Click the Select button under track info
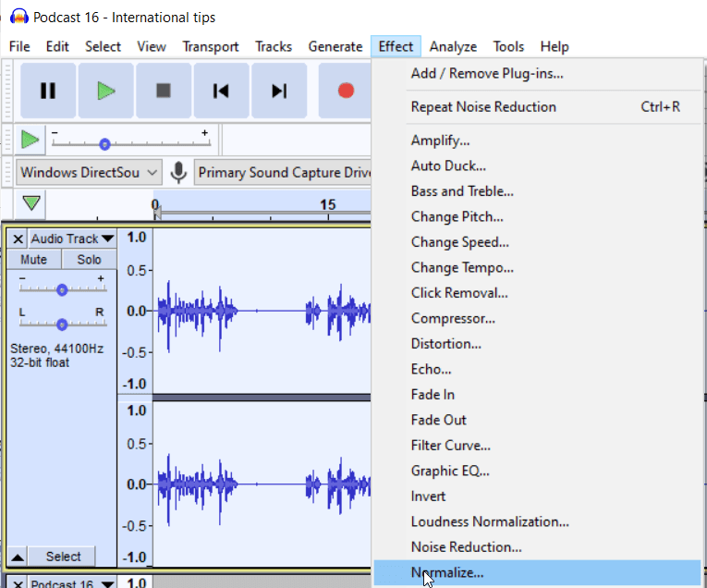707x588 pixels. click(64, 557)
